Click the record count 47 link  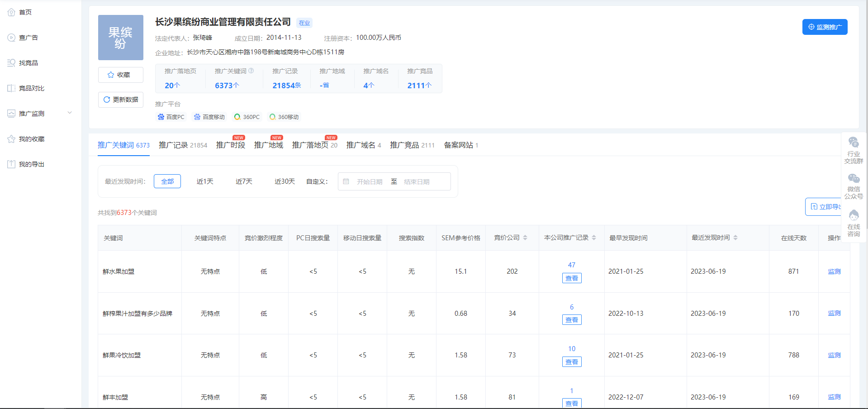[572, 265]
